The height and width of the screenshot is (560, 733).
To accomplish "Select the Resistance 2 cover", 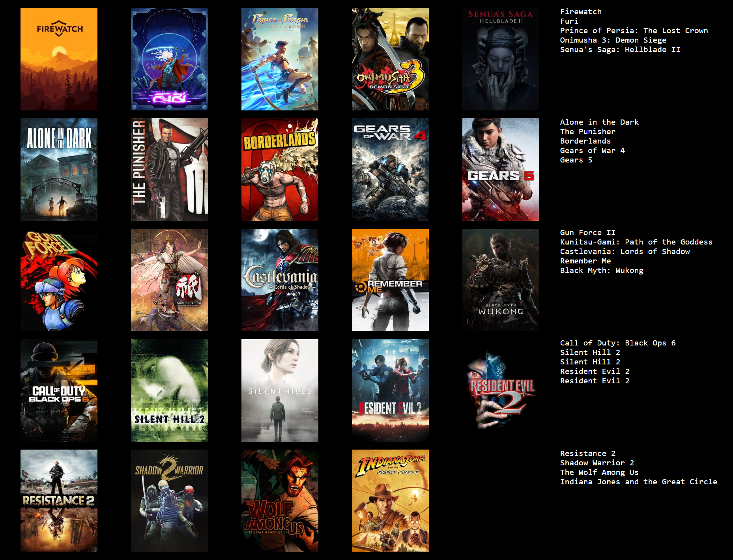I will [x=59, y=501].
